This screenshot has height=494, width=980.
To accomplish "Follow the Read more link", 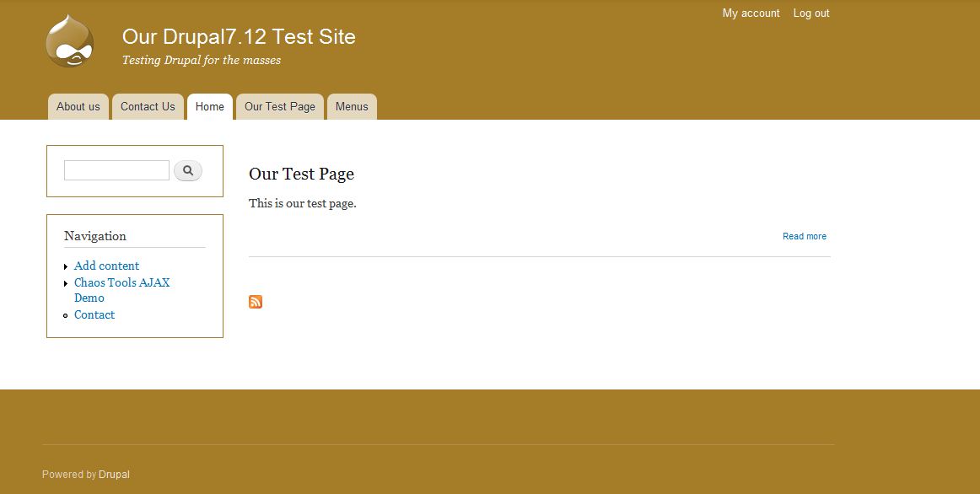I will (x=805, y=237).
